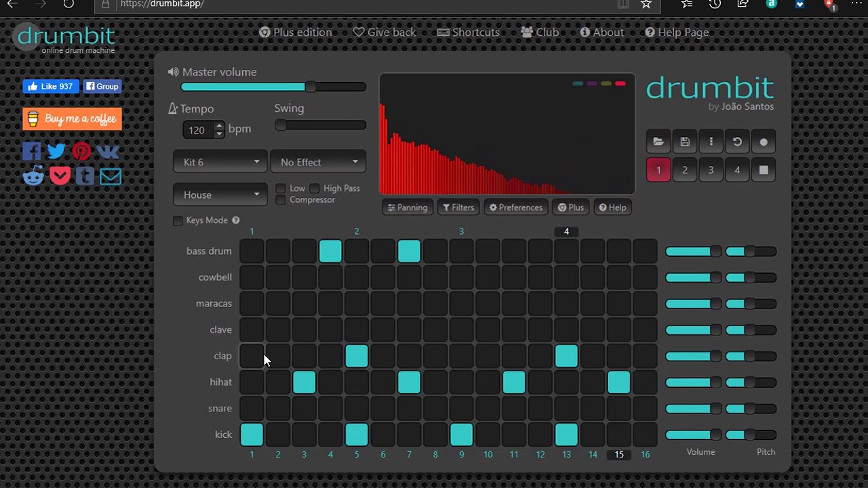Turn off kick step 1
This screenshot has height=488, width=868.
click(x=252, y=434)
